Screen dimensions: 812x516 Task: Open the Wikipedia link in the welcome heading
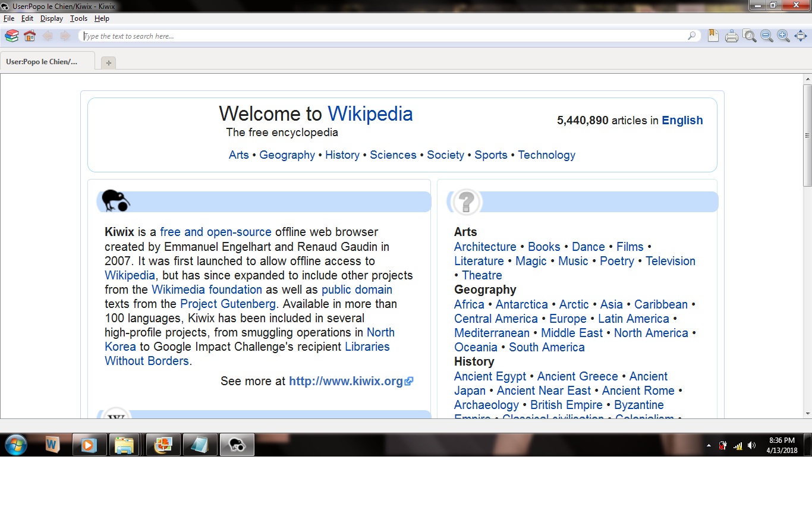pyautogui.click(x=370, y=114)
